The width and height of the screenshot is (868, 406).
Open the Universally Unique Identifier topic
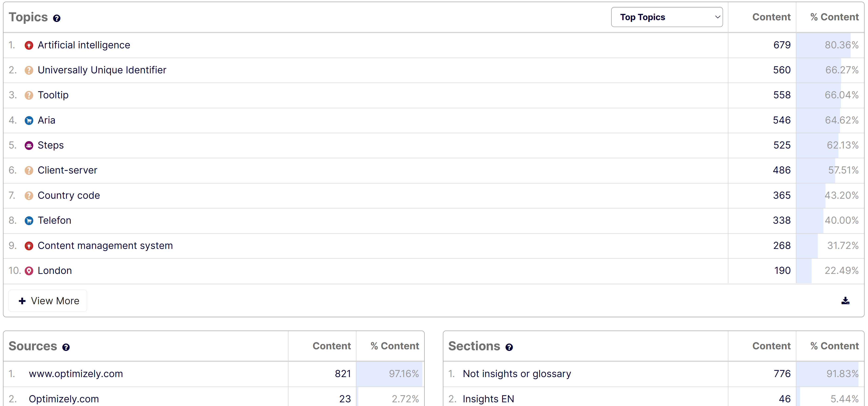coord(102,70)
